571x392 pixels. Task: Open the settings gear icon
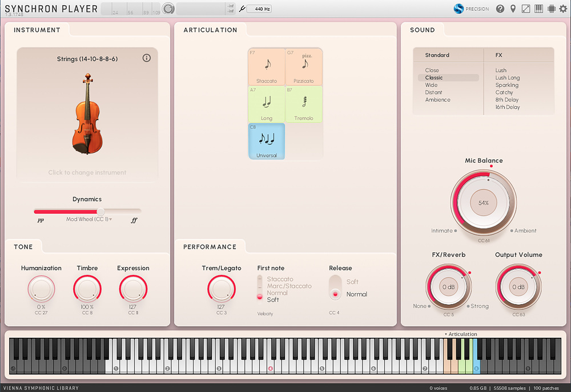563,9
